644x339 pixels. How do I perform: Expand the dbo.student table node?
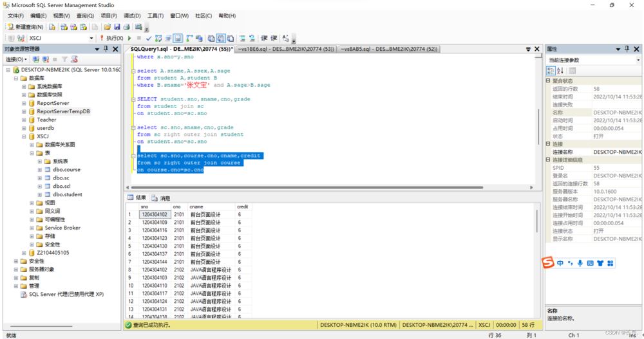click(x=39, y=194)
